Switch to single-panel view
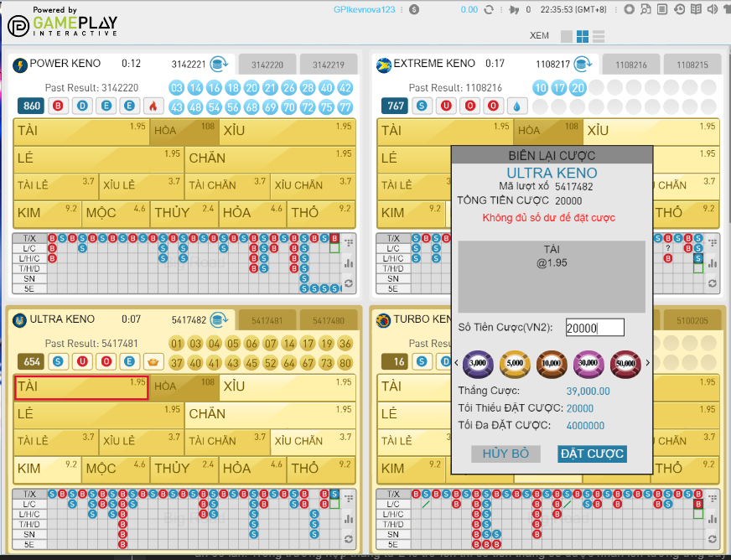The width and height of the screenshot is (731, 560). [x=567, y=37]
